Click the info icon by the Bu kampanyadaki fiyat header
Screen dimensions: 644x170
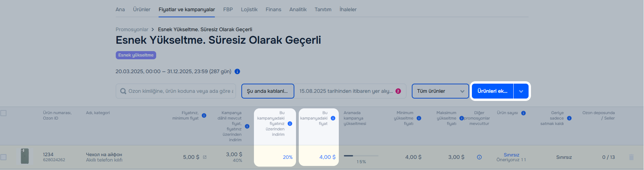point(333,118)
